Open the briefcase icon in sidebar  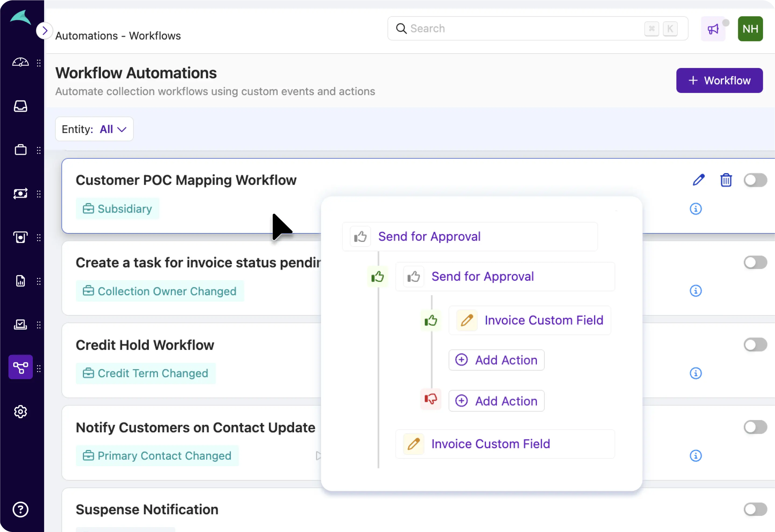[x=20, y=150]
